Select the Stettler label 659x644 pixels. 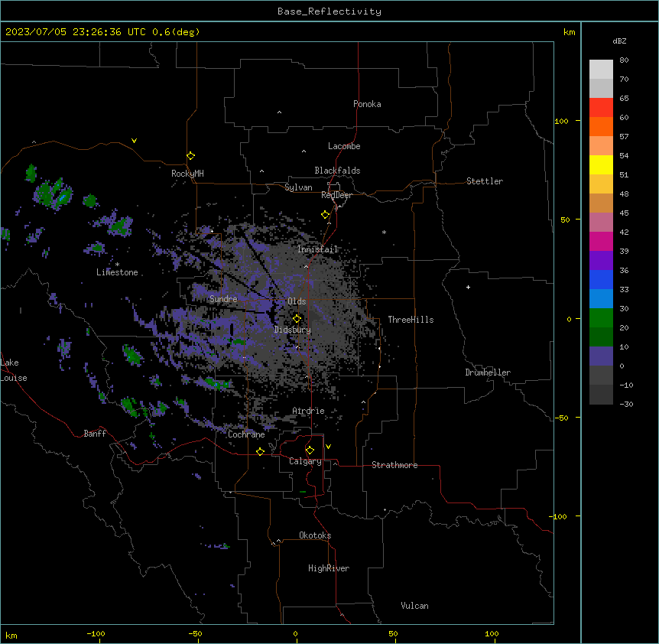485,181
